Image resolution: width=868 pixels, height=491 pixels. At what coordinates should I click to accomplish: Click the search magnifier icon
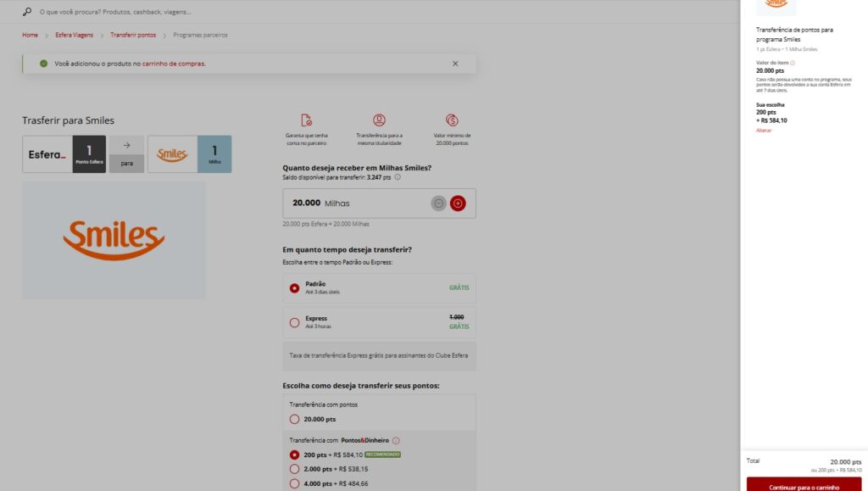[27, 12]
